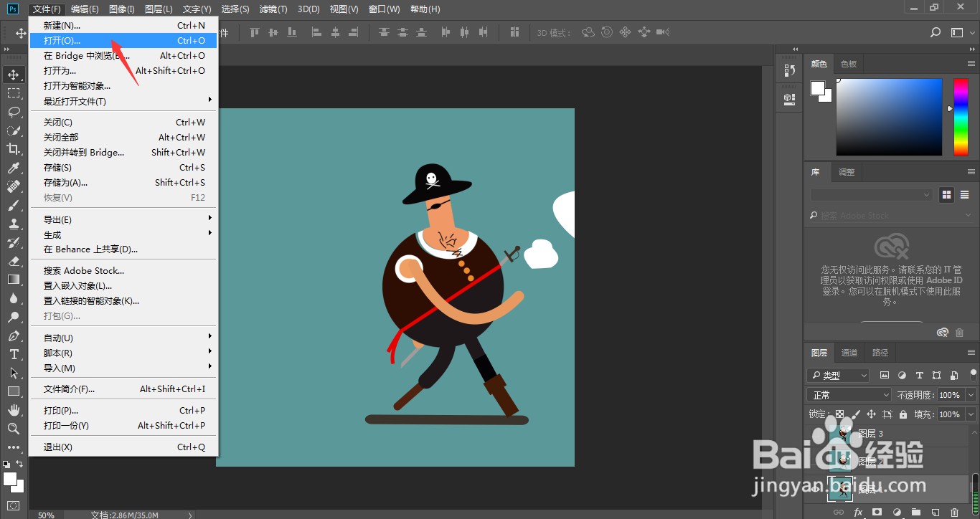This screenshot has height=519, width=980.
Task: Open the 滤镜(T) menu
Action: point(273,9)
